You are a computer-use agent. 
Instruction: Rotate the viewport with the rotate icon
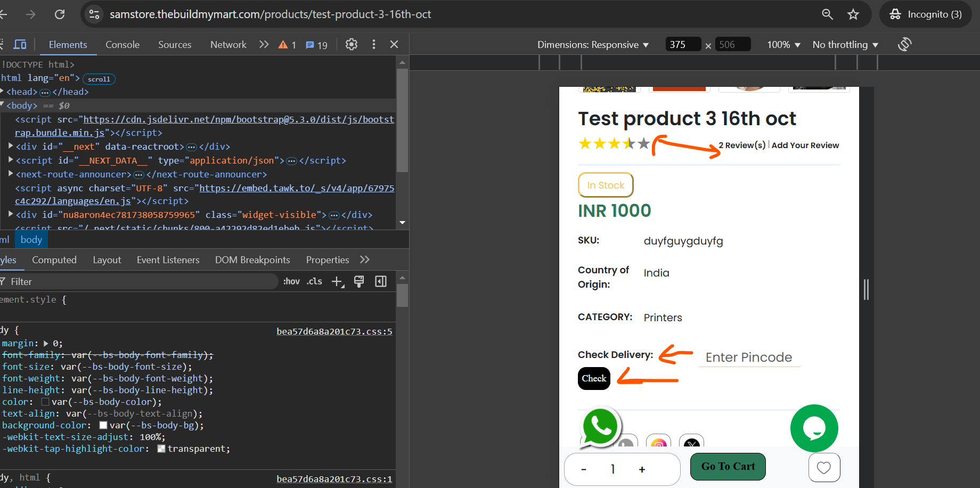click(x=904, y=44)
